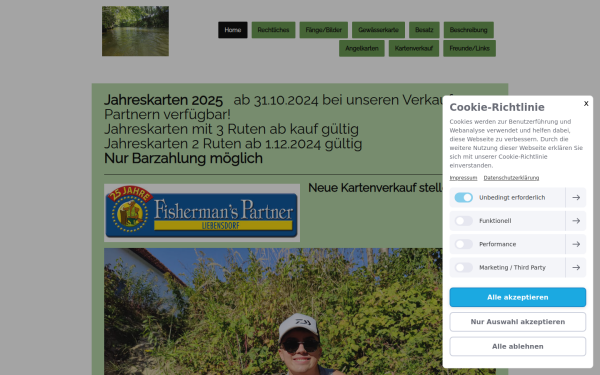Click the Nur Barzahlung möglich text
The image size is (600, 375).
[183, 158]
